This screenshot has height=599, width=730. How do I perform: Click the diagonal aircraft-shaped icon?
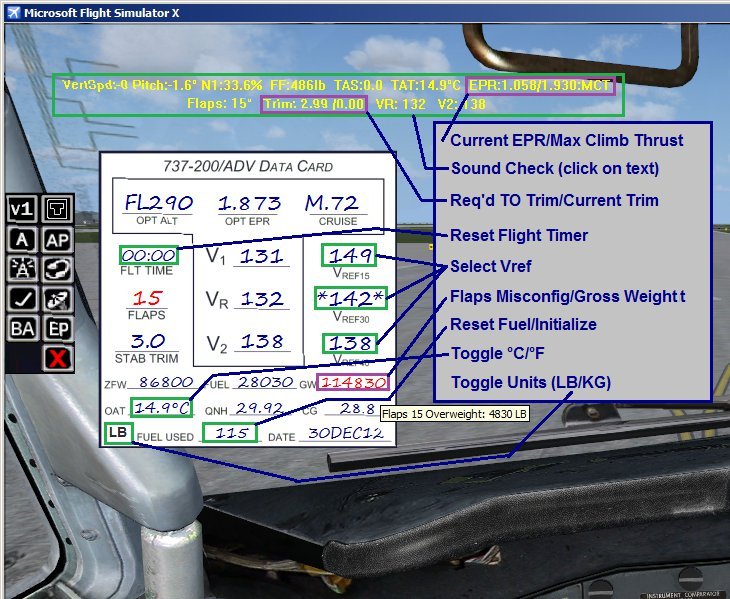57,299
